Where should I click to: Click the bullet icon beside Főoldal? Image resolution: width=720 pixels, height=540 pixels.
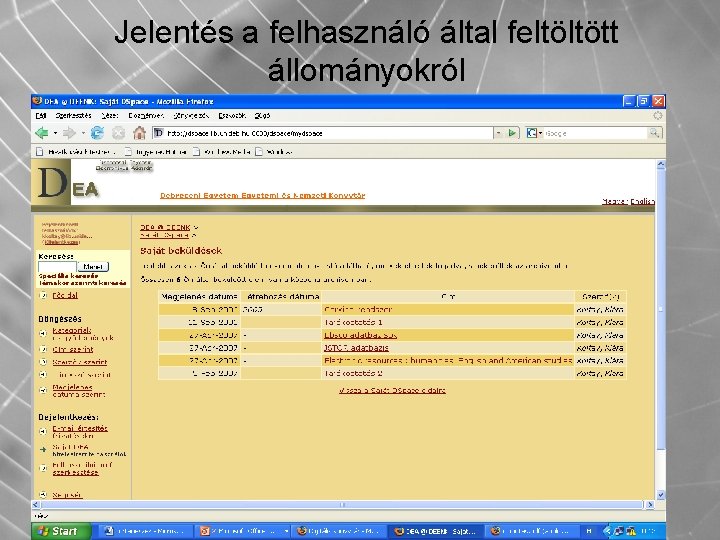44,295
